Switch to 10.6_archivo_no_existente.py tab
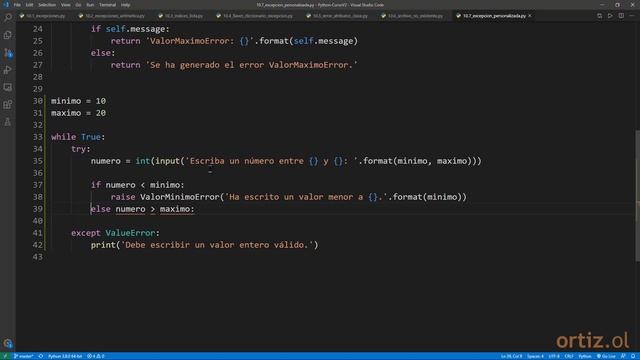The width and height of the screenshot is (640, 360). pyautogui.click(x=415, y=16)
